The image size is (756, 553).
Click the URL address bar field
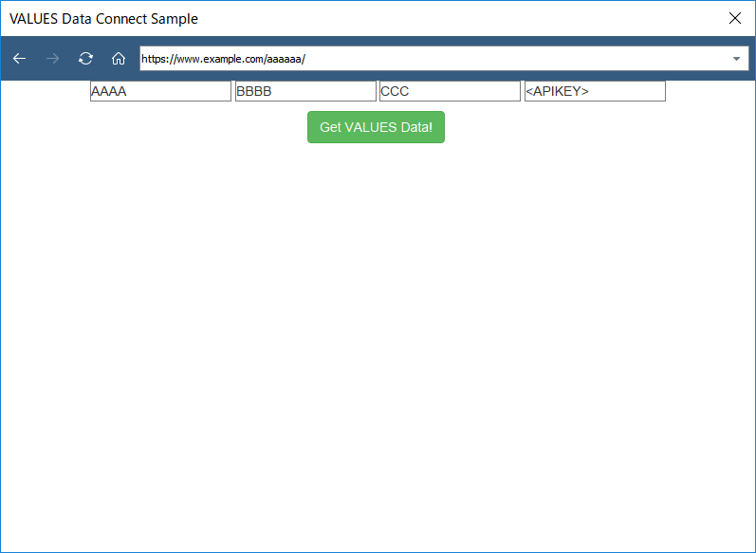(444, 59)
